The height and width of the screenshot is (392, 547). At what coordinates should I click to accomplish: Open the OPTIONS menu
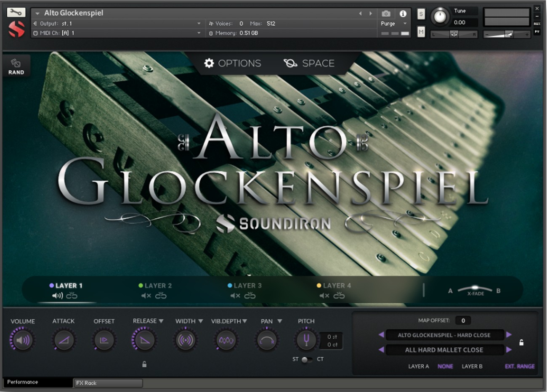232,63
